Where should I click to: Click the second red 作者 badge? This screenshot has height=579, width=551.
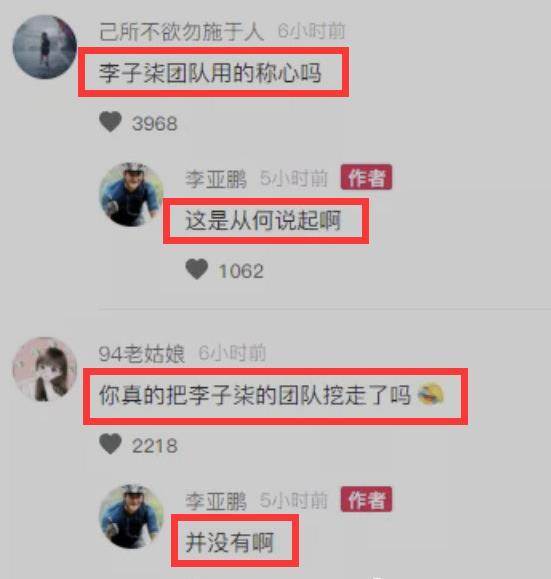(366, 500)
